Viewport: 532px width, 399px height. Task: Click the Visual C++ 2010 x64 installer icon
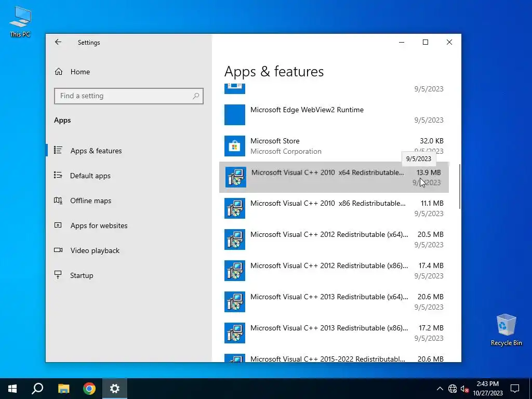pyautogui.click(x=236, y=177)
